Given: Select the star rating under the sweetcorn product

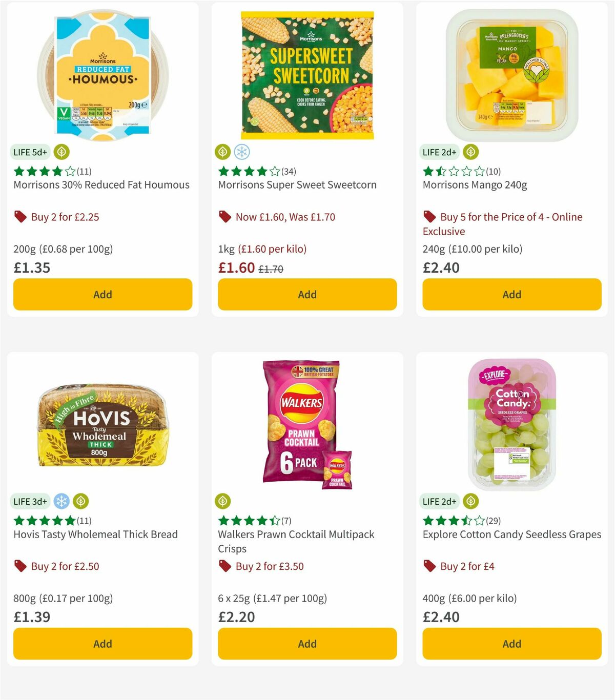Looking at the screenshot, I should (x=249, y=172).
